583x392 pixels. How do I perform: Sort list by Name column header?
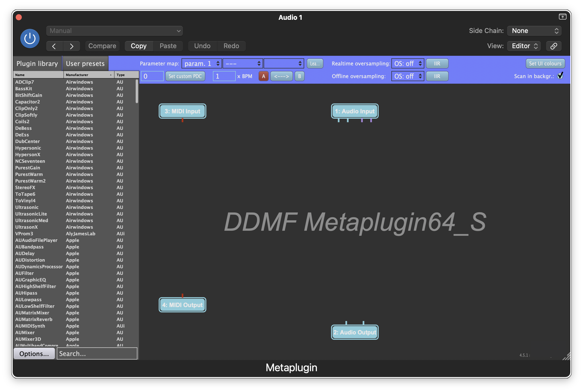(x=38, y=75)
